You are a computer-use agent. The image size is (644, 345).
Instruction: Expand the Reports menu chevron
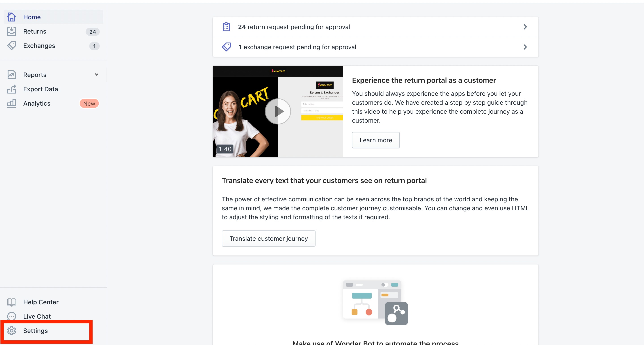(97, 75)
